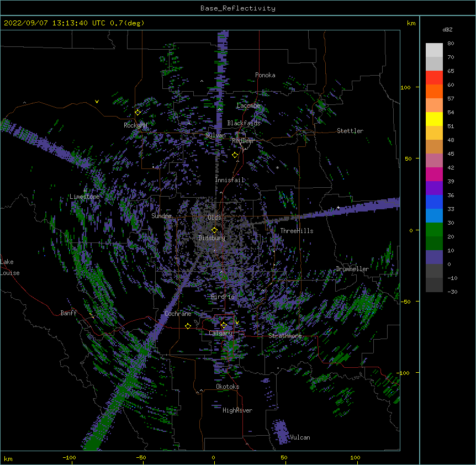Pick the red 60-65 dBZ legend color

[434, 78]
